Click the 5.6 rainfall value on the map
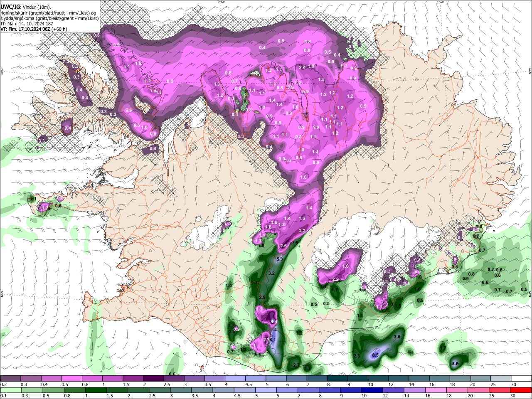 click(455, 364)
